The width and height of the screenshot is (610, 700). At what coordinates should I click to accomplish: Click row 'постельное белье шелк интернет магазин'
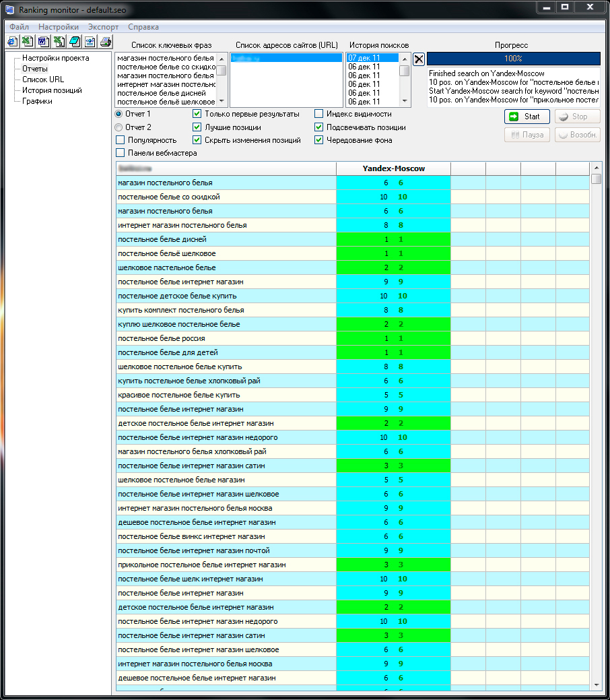click(353, 579)
